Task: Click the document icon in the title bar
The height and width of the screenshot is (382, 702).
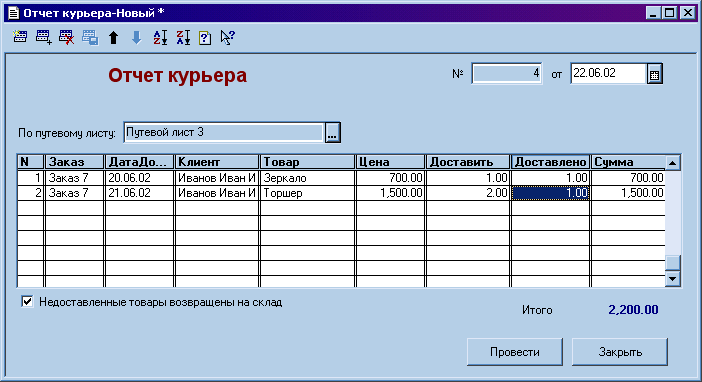Action: [x=14, y=13]
